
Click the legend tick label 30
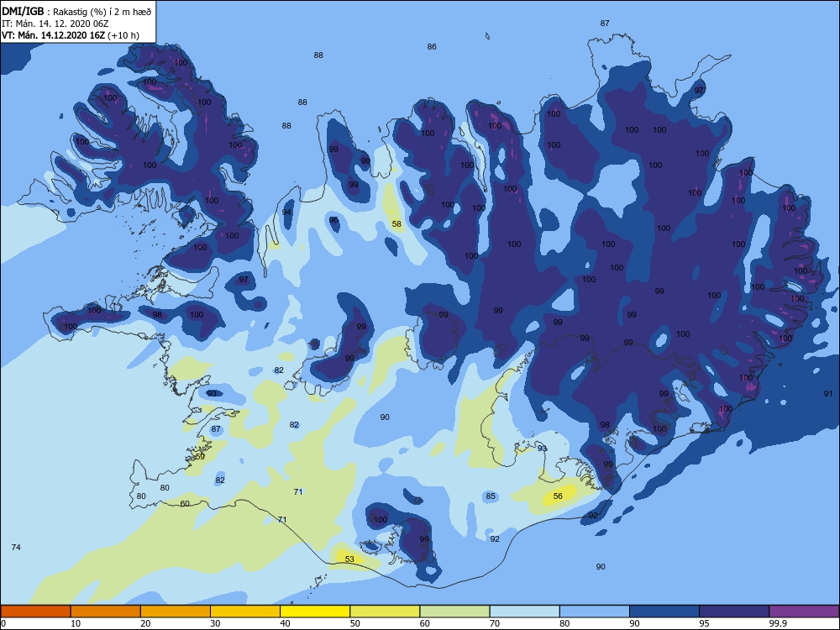click(x=215, y=623)
